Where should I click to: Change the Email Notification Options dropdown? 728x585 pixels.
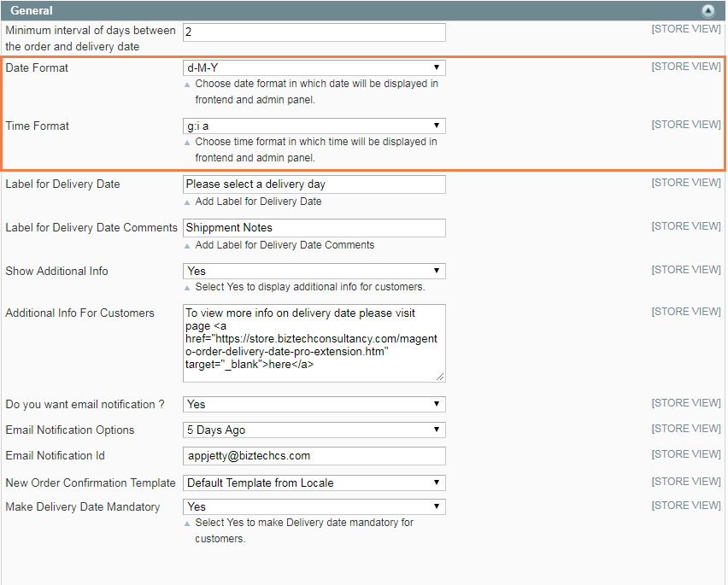pyautogui.click(x=314, y=430)
